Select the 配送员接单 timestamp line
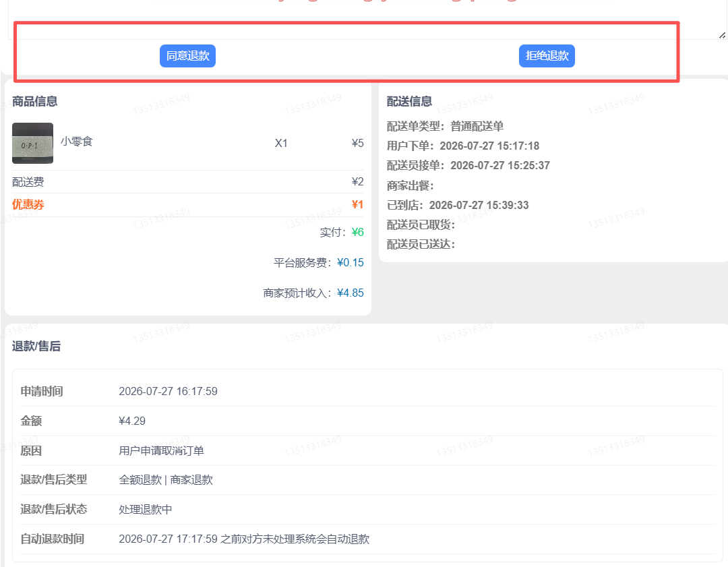 (x=468, y=165)
